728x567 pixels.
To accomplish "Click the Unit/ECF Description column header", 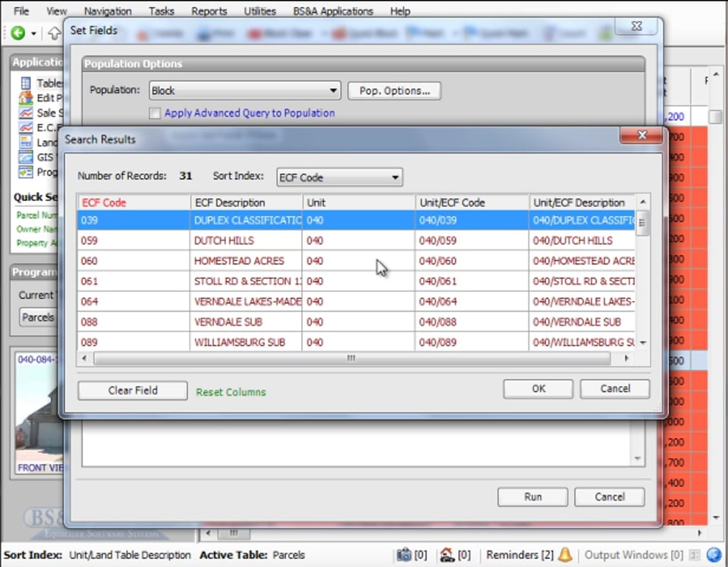I will pos(582,202).
